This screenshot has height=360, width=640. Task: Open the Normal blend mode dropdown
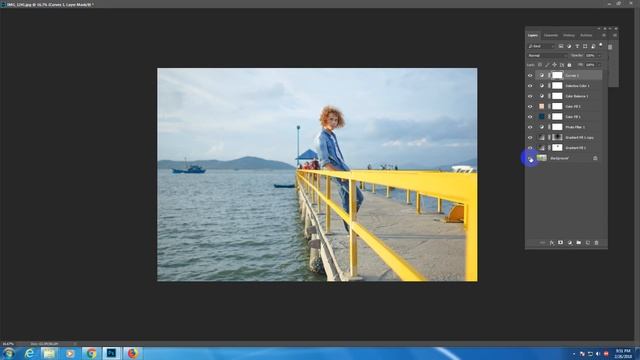coord(547,56)
